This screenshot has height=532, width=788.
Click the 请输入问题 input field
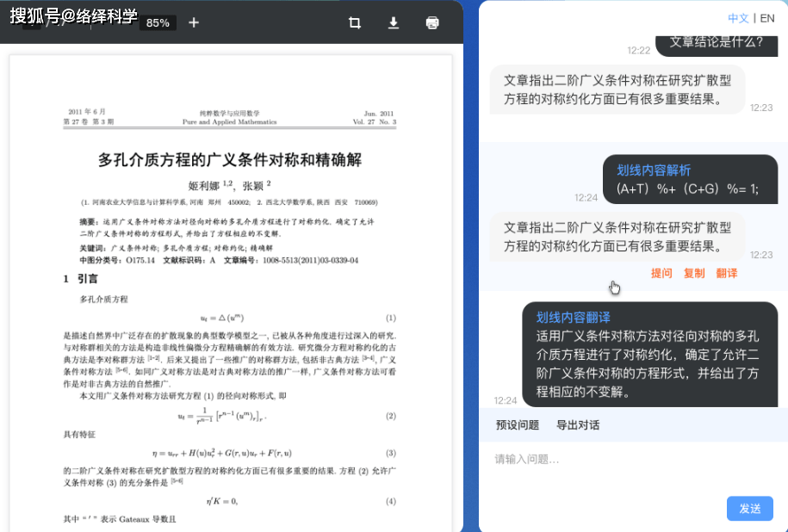click(603, 459)
